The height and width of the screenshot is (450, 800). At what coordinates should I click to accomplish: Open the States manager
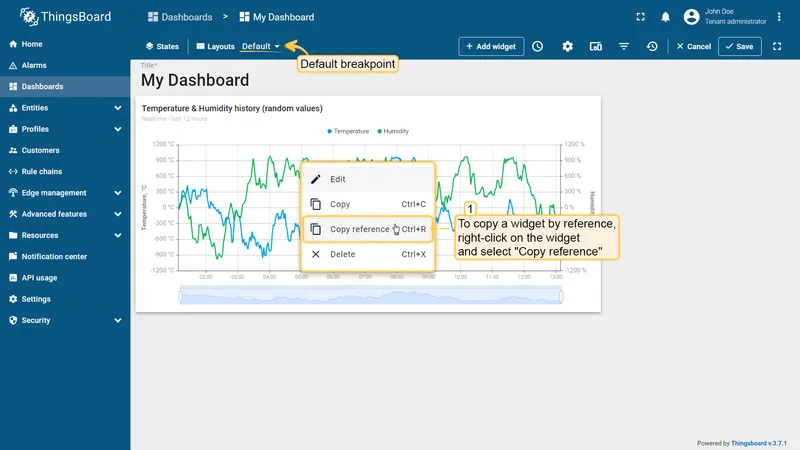[162, 46]
